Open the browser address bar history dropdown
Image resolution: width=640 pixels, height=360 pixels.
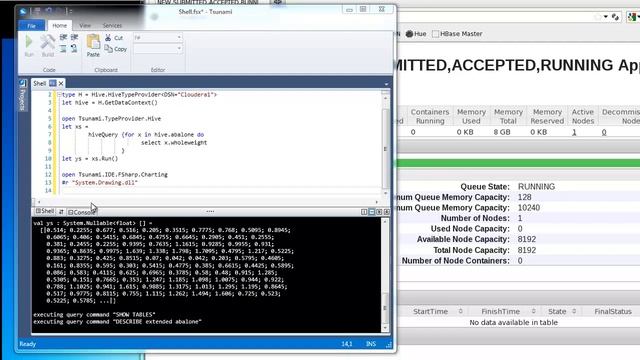click(x=606, y=17)
